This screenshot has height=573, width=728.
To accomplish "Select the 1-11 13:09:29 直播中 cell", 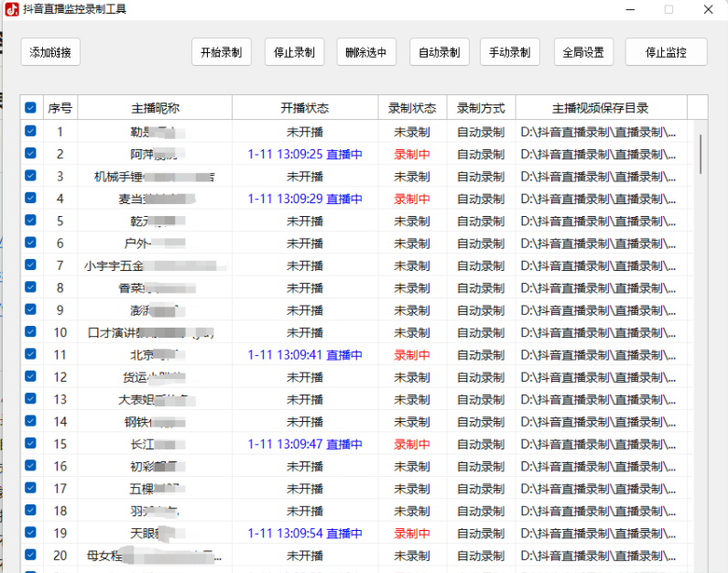I will (x=305, y=199).
